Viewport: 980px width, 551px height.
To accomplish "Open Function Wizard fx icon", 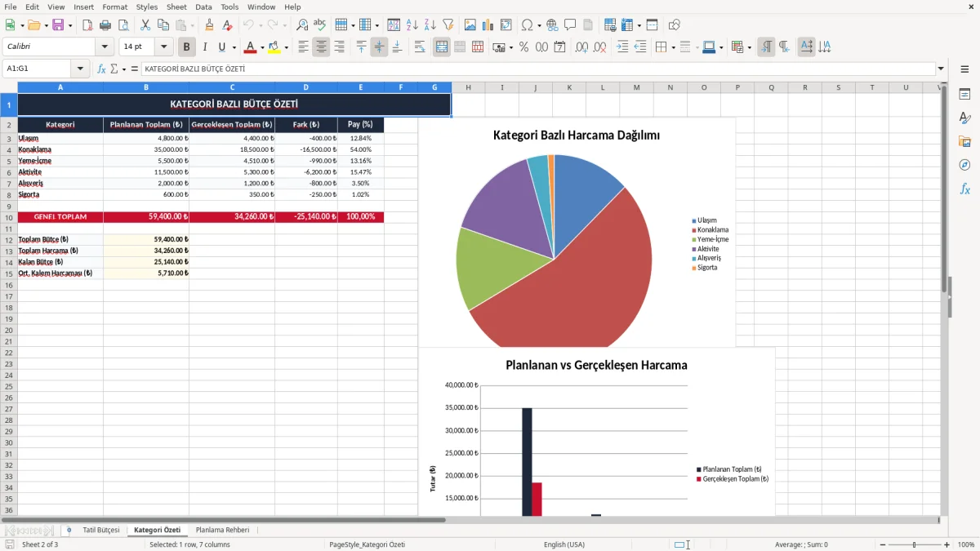I will tap(101, 69).
